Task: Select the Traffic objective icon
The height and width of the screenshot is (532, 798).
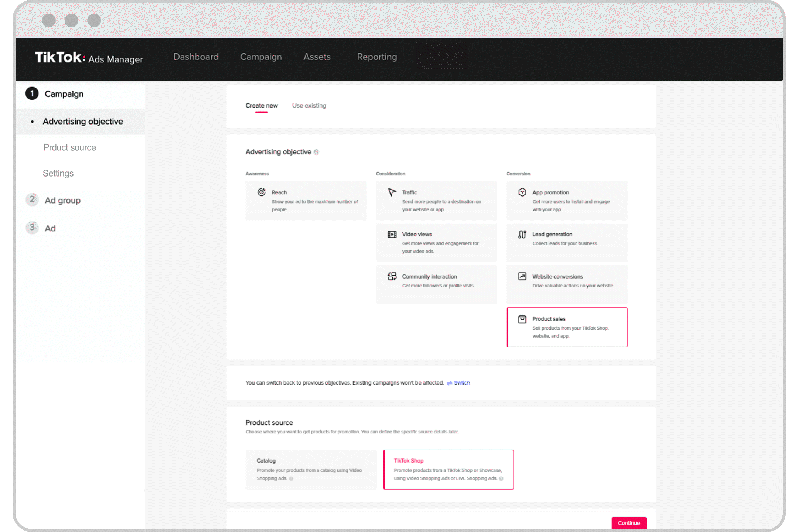Action: click(x=392, y=192)
